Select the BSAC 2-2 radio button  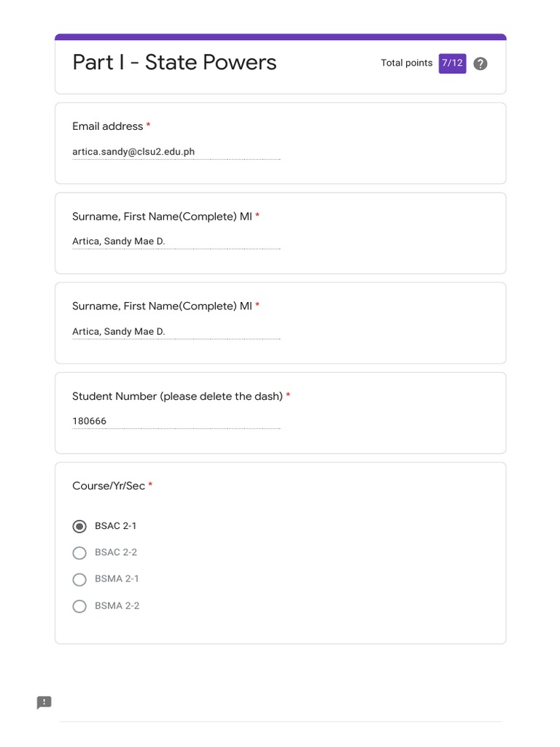[79, 553]
